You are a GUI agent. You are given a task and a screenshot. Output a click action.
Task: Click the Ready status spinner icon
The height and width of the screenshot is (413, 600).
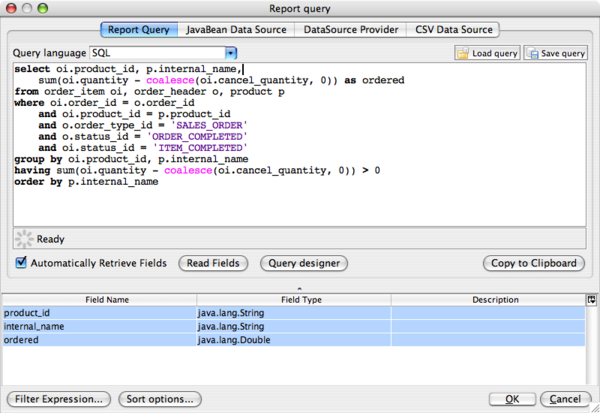pos(24,239)
